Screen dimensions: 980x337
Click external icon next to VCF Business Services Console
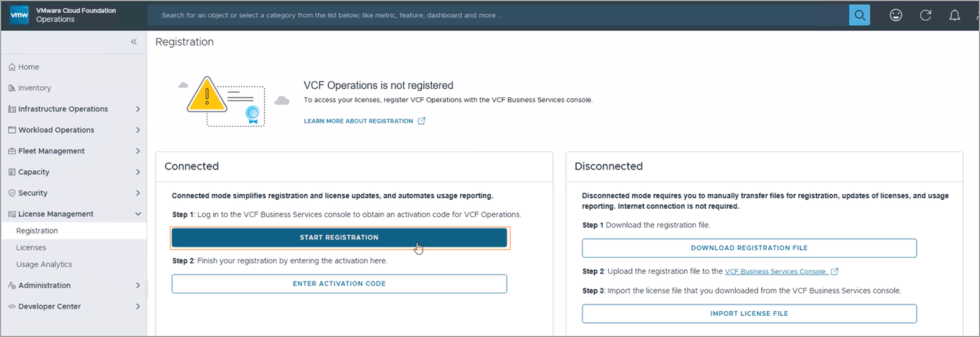click(834, 271)
